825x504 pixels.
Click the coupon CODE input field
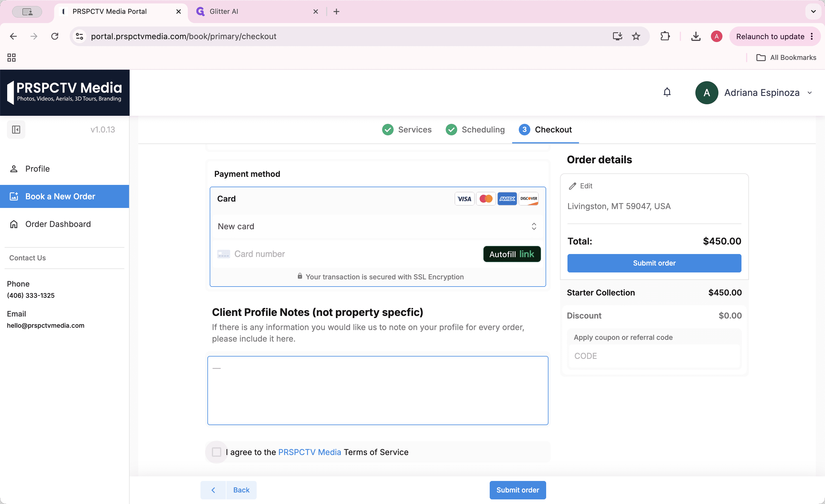coord(654,356)
